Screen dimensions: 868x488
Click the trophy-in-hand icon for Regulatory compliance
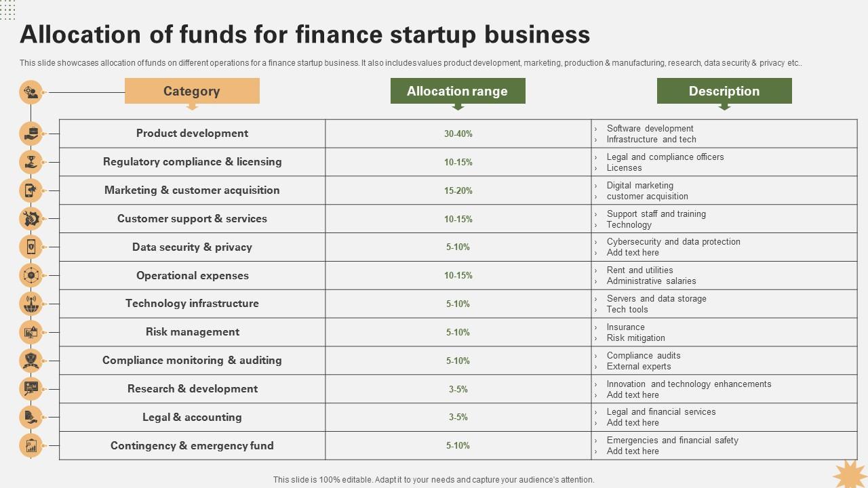click(x=31, y=162)
